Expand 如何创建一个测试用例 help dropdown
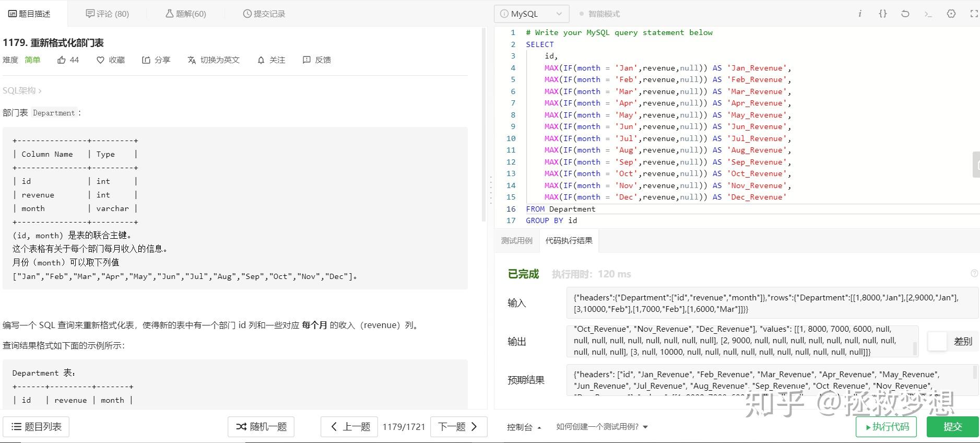 pos(601,427)
